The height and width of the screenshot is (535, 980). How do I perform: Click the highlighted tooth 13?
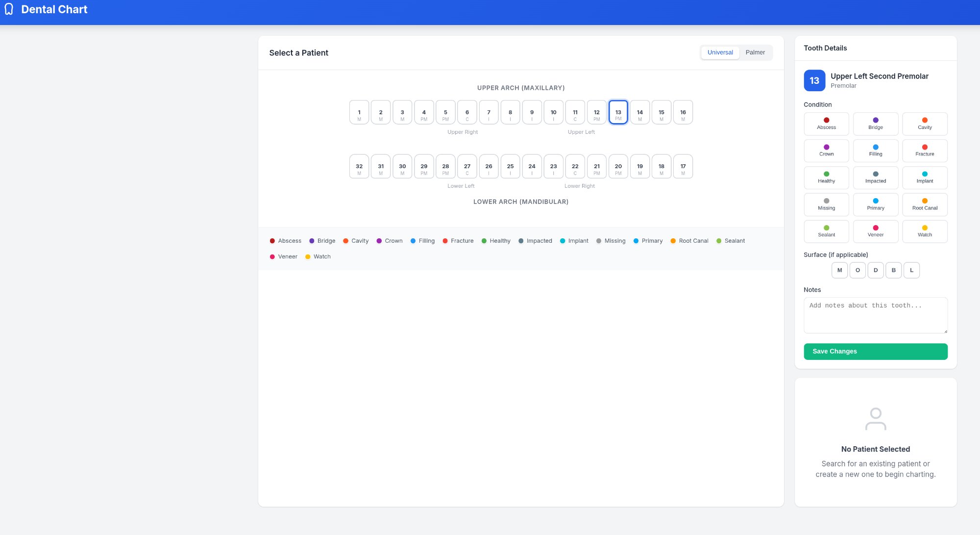tap(618, 112)
